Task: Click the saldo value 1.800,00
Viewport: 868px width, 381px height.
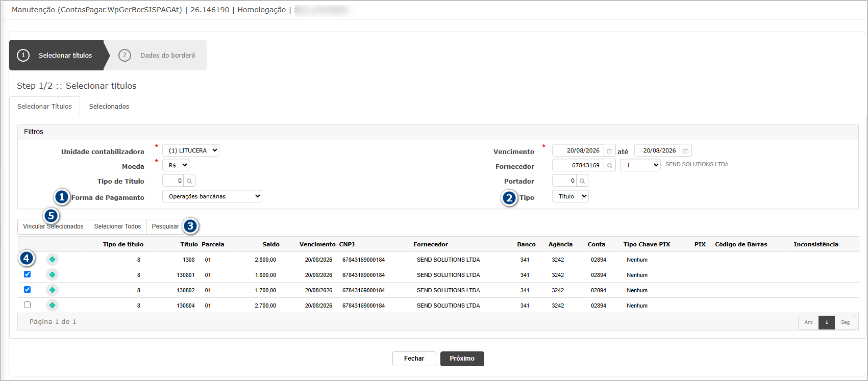Action: [x=265, y=275]
